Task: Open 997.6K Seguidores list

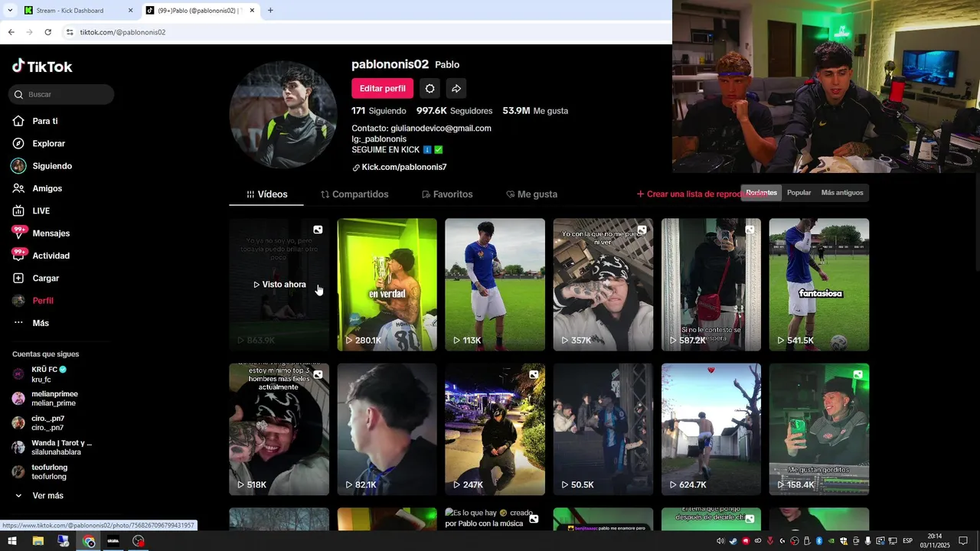Action: coord(454,111)
